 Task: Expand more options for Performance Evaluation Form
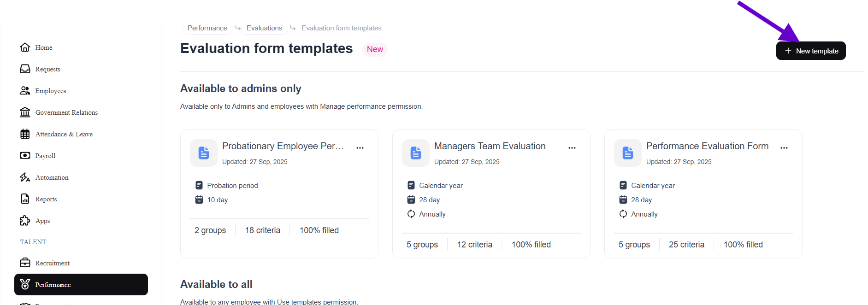(784, 148)
